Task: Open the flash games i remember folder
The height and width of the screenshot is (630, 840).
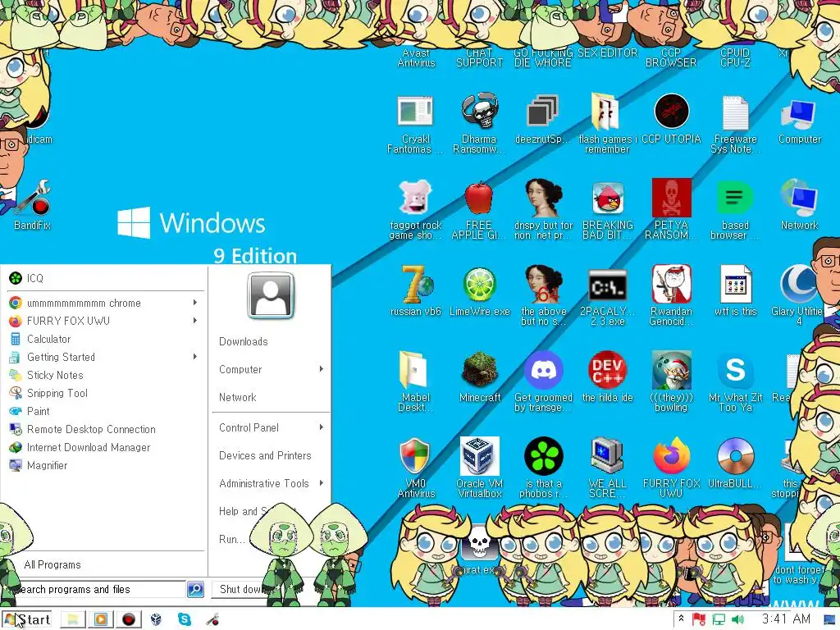Action: pyautogui.click(x=605, y=112)
